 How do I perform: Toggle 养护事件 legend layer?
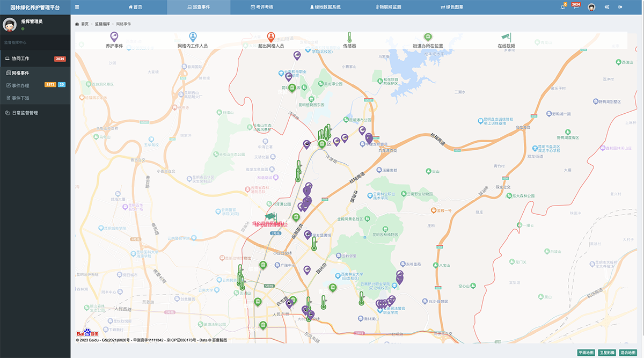pyautogui.click(x=114, y=40)
